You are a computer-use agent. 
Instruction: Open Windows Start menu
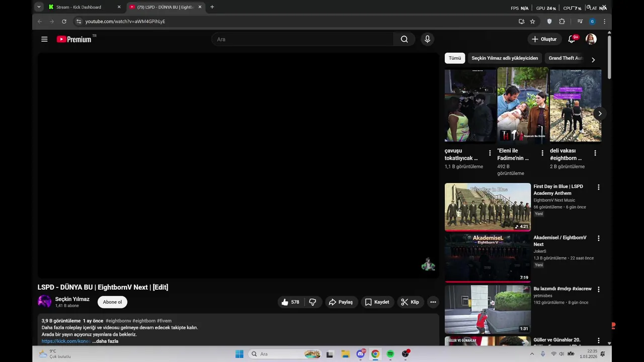[x=239, y=354]
